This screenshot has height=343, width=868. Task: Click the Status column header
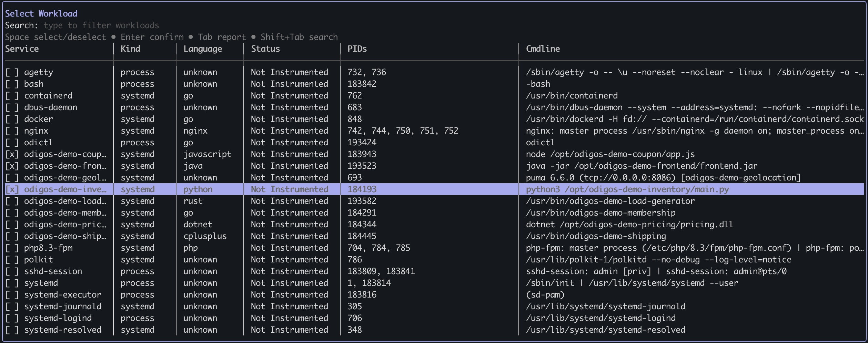coord(265,49)
